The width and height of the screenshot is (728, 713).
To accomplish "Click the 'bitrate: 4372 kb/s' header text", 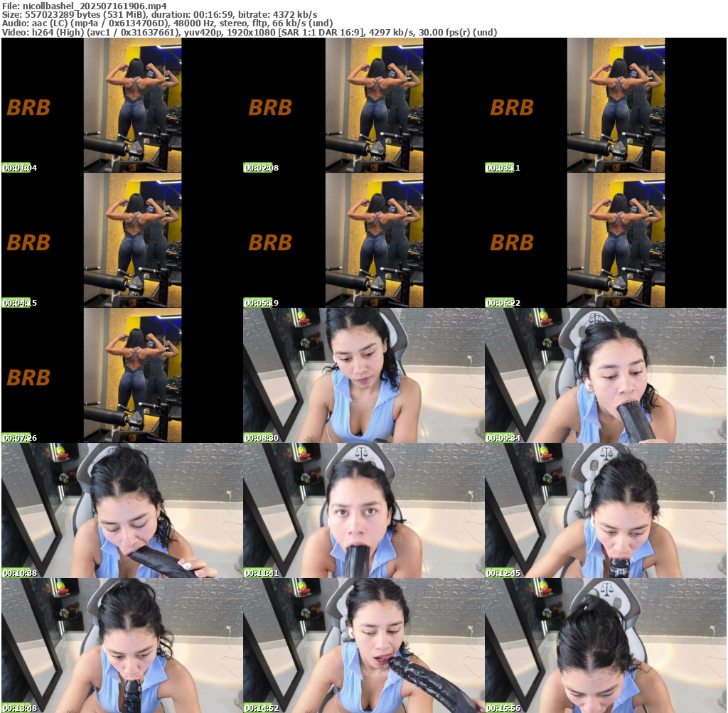I will pyautogui.click(x=278, y=15).
